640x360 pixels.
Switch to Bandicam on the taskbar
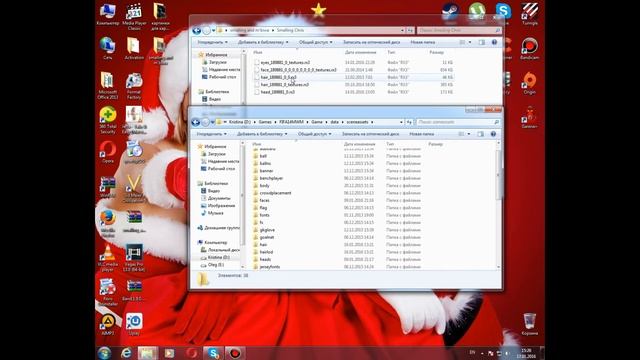click(x=235, y=353)
